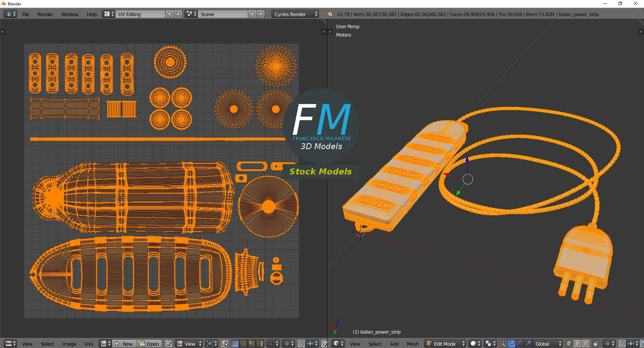The image size is (644, 348).
Task: Open the 3D viewport Select menu
Action: point(375,344)
